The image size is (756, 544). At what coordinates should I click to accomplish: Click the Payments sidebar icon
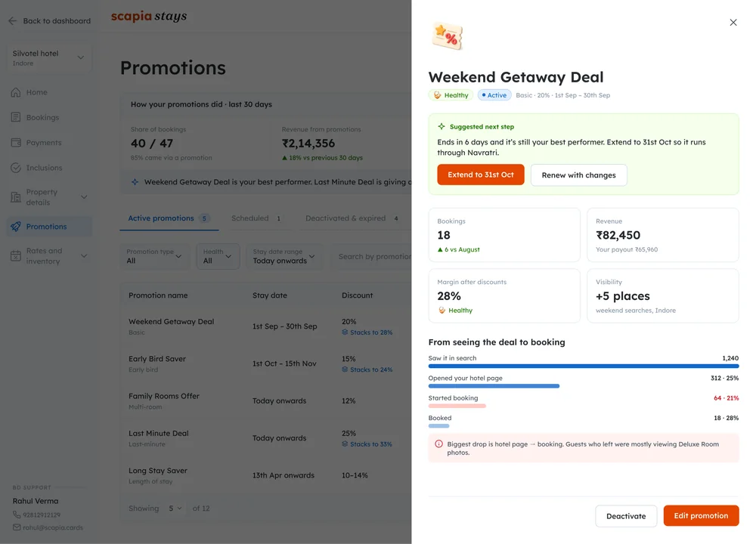[16, 143]
